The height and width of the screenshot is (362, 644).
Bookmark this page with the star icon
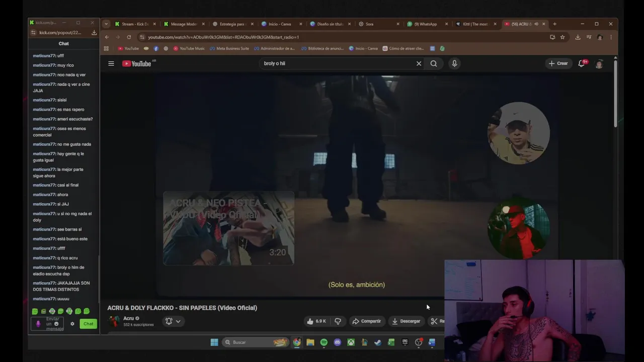coord(562,37)
